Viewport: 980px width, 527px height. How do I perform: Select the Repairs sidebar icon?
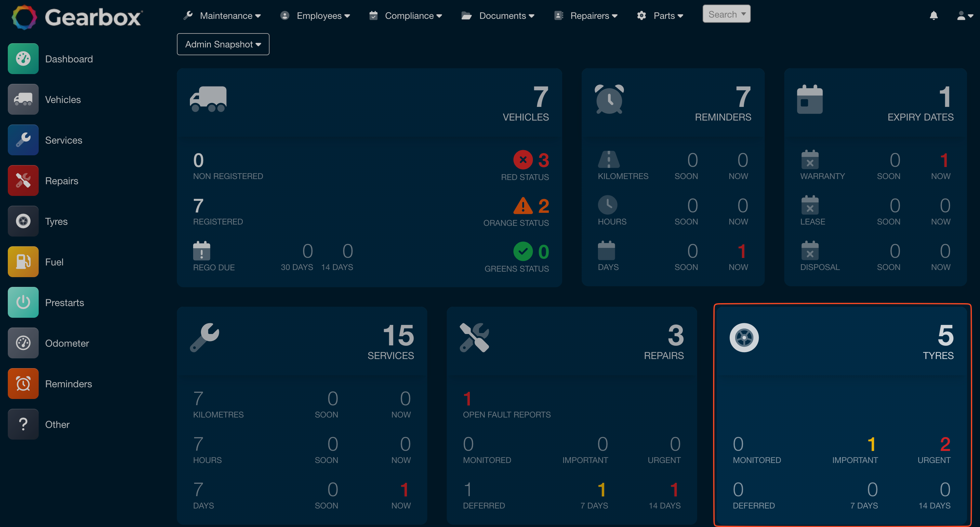click(x=23, y=181)
